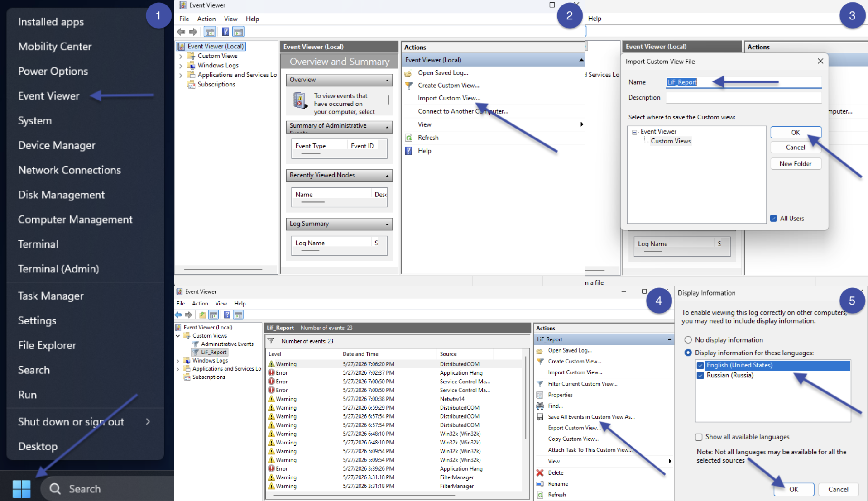Open View menu in bottom Event Viewer window
The width and height of the screenshot is (868, 501).
coord(221,304)
